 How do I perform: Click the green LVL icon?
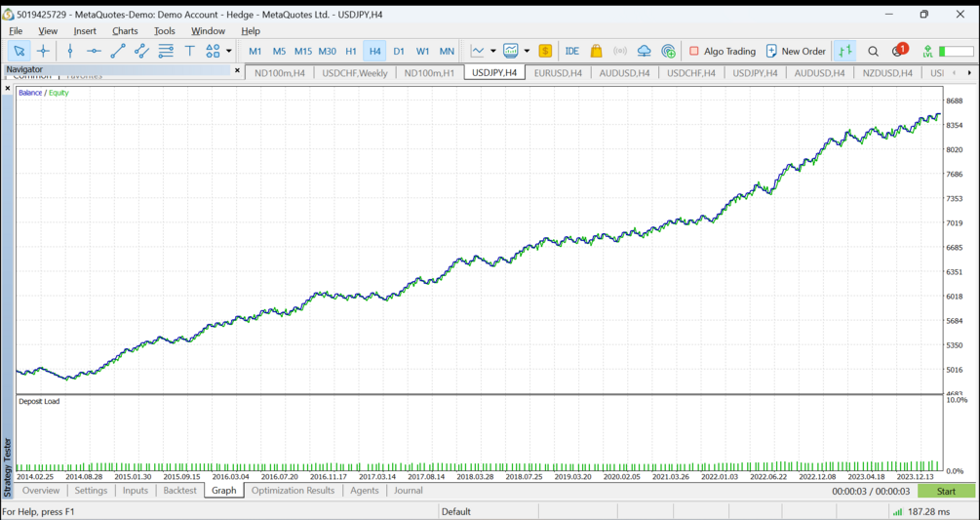[927, 52]
